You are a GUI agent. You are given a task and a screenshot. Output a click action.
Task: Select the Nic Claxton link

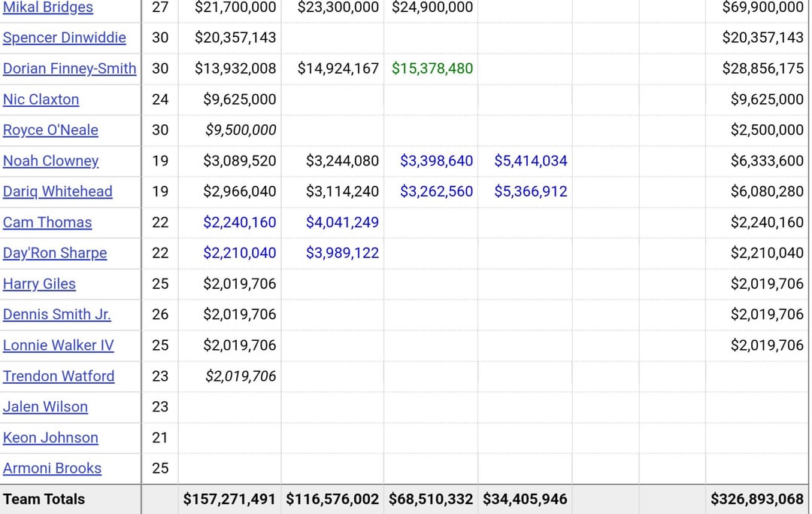41,99
